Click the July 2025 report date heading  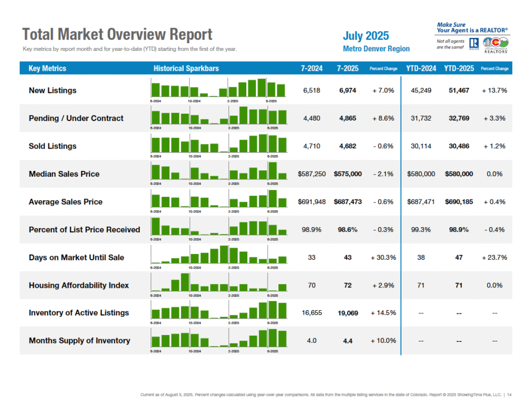pyautogui.click(x=366, y=36)
